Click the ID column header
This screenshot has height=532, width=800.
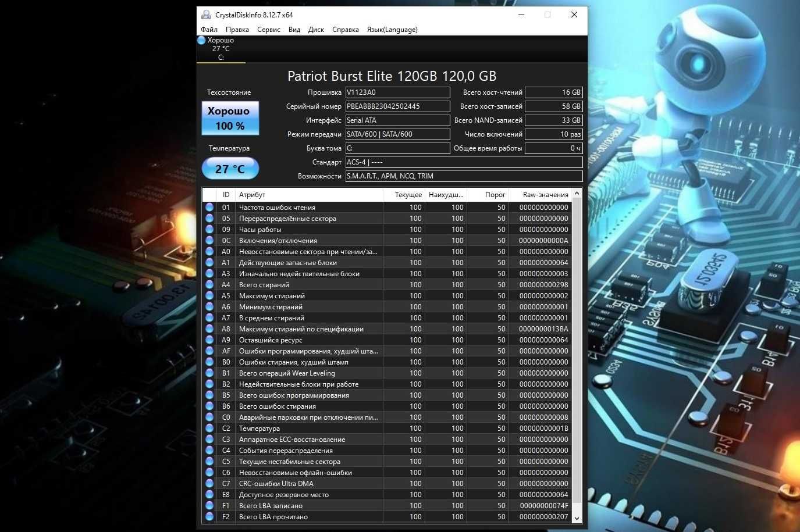point(226,195)
